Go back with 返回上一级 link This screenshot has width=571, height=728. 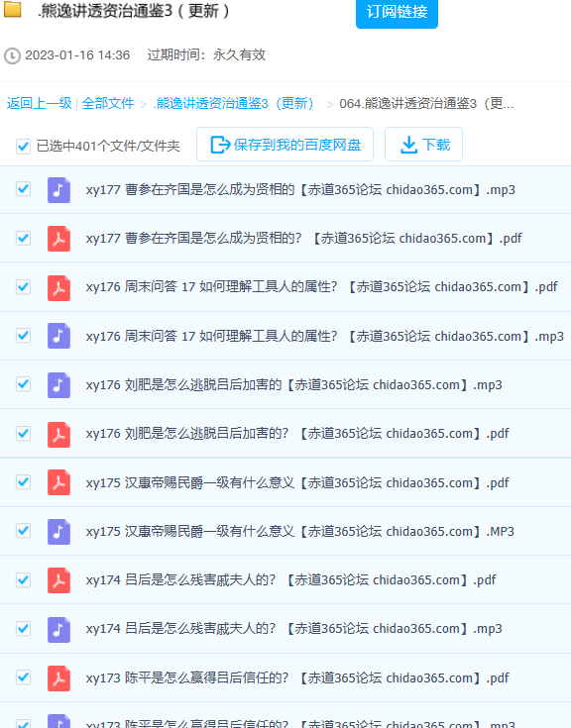(39, 103)
